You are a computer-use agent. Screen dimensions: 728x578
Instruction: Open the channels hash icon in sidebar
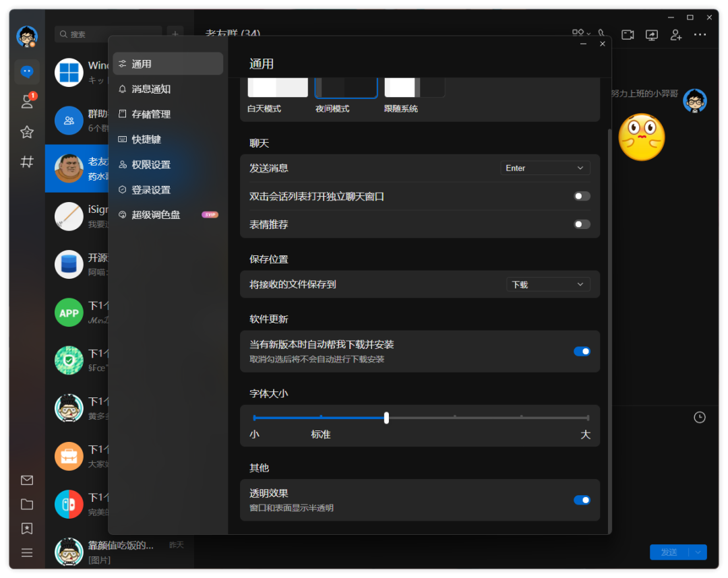(x=27, y=162)
